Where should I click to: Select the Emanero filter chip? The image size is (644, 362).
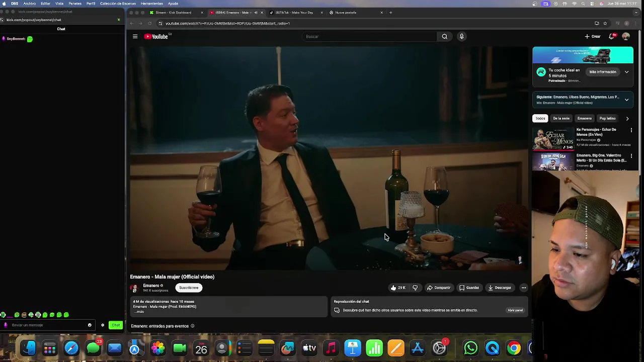pos(584,119)
